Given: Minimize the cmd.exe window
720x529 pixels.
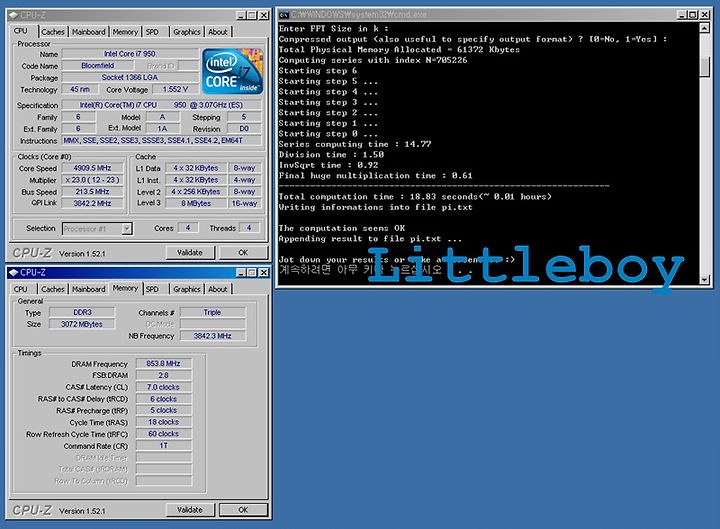Looking at the screenshot, I should pos(682,15).
